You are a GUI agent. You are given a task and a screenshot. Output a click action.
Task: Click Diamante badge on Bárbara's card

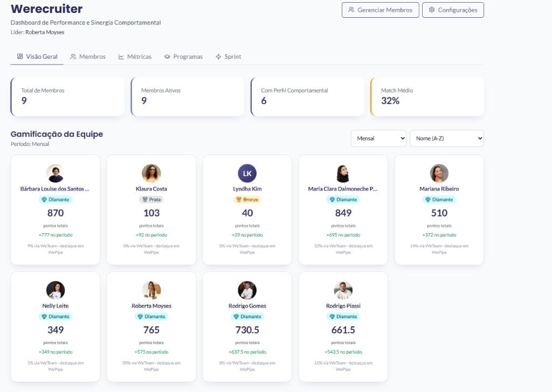coord(56,200)
